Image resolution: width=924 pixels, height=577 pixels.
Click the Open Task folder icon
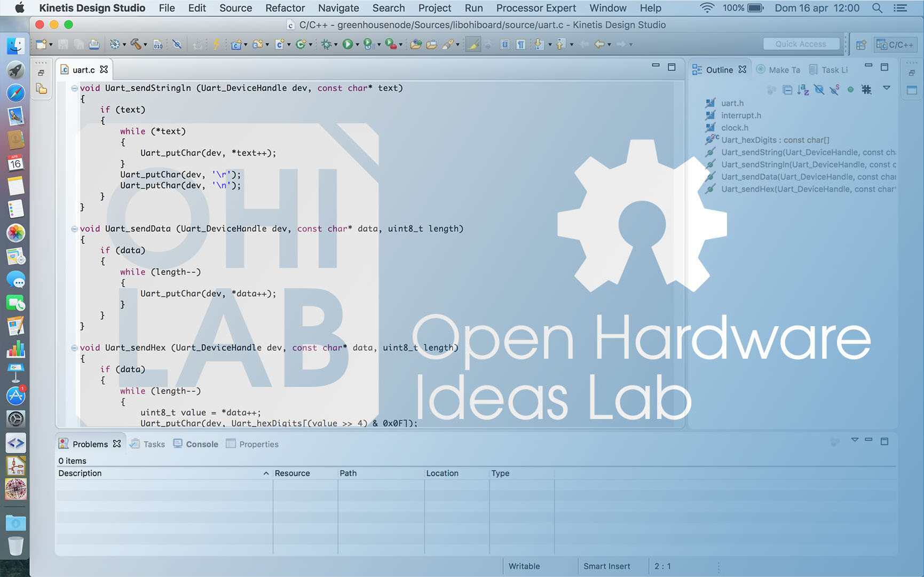431,44
